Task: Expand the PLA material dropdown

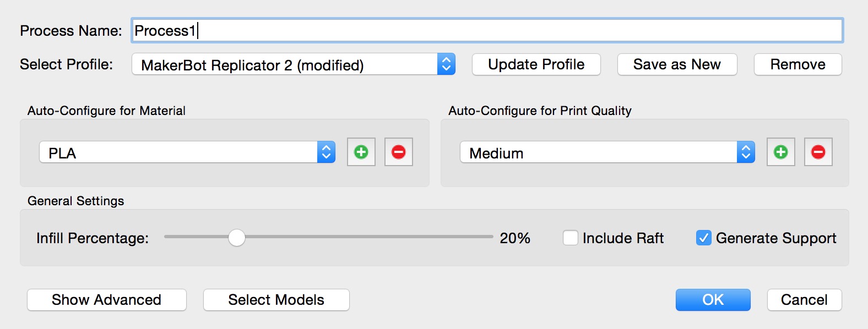Action: pos(187,152)
